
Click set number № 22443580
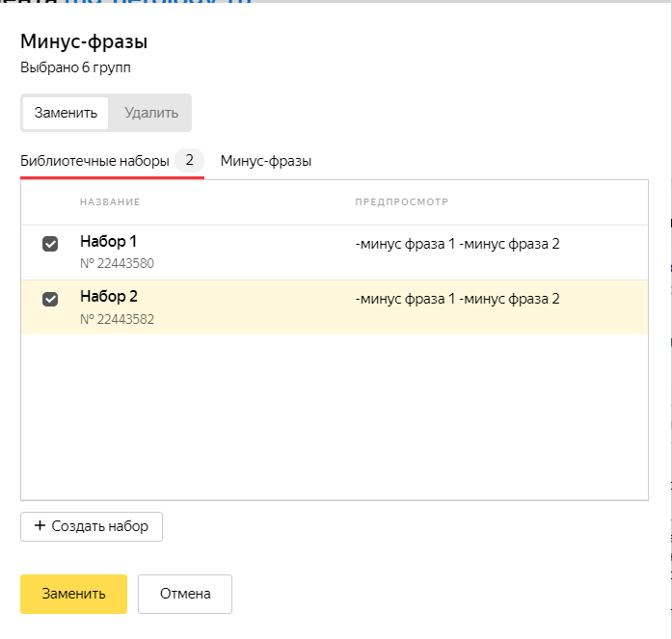click(117, 264)
